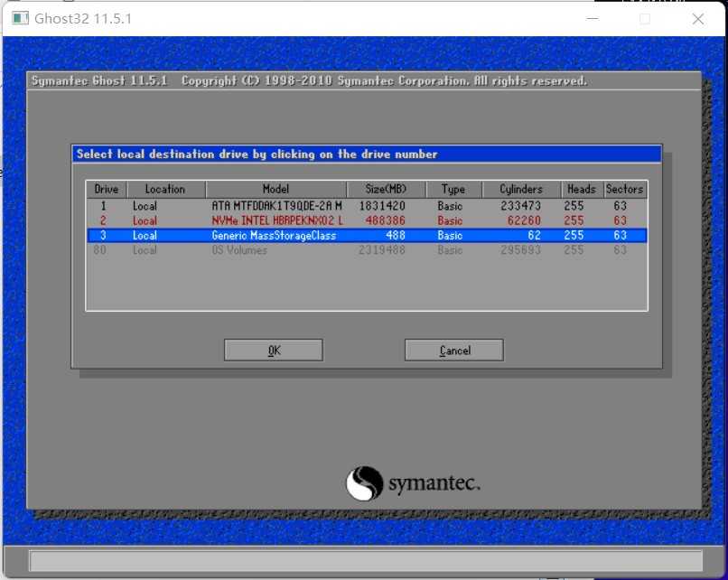Click the cylinders value 233473
Image resolution: width=728 pixels, height=580 pixels.
[520, 206]
